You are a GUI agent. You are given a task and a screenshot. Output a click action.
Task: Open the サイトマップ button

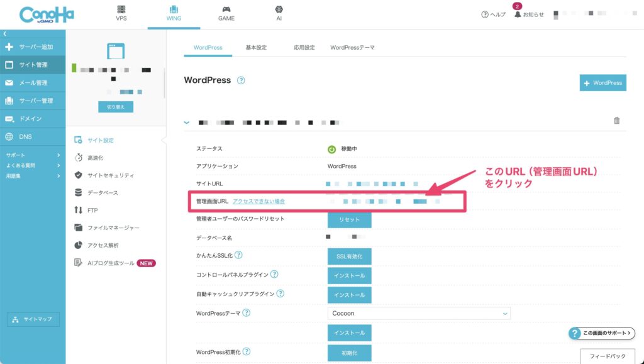tap(33, 319)
